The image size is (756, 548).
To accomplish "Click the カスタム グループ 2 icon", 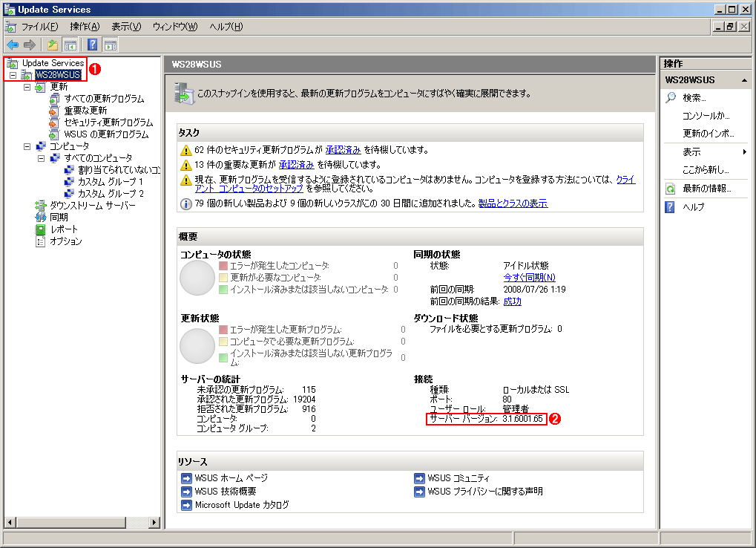I will [x=69, y=194].
